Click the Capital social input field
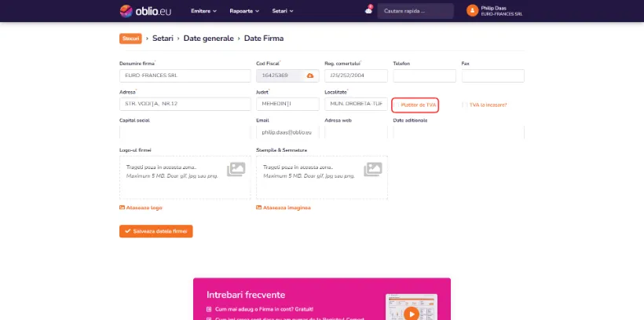 pyautogui.click(x=185, y=132)
